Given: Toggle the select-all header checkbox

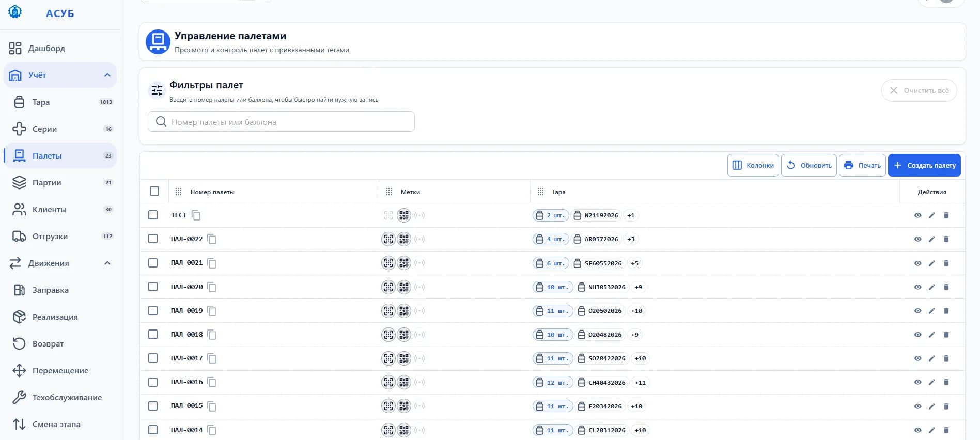Looking at the screenshot, I should coord(154,191).
